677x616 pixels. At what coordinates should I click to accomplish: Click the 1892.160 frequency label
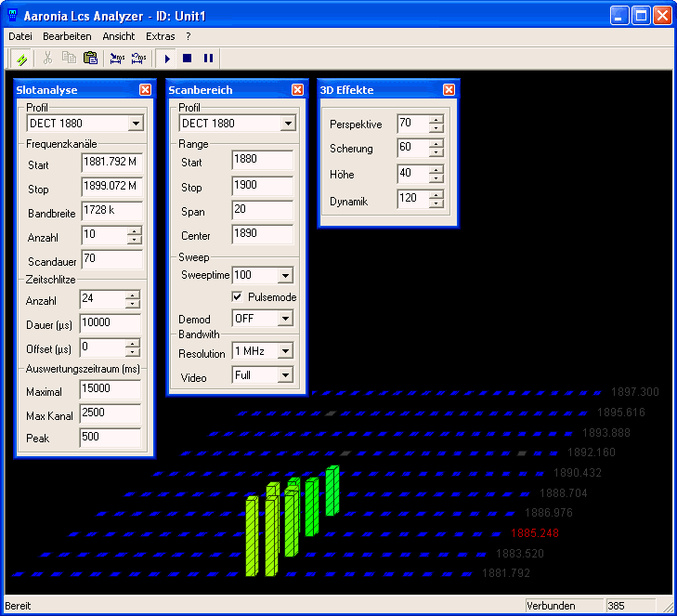[591, 452]
